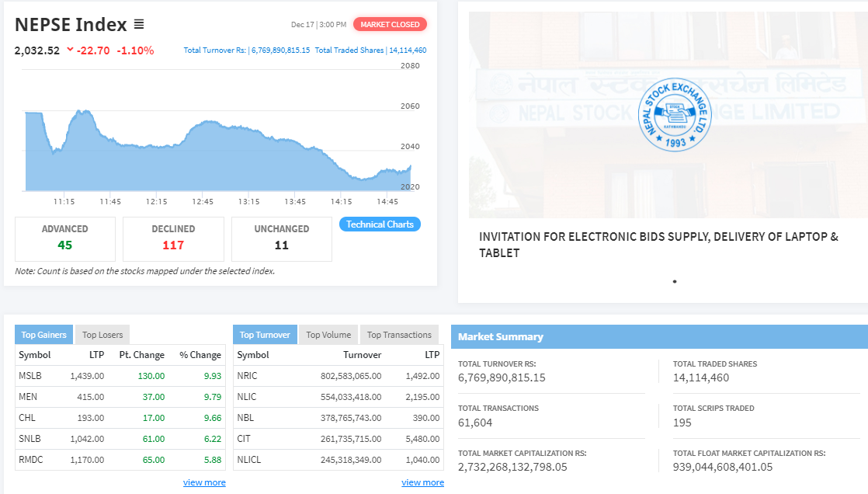The image size is (868, 494).
Task: Click the red down-arrow change indicator
Action: [71, 49]
